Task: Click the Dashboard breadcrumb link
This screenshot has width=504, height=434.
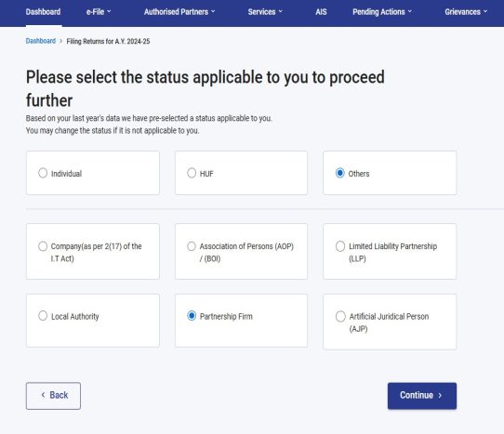Action: coord(41,41)
